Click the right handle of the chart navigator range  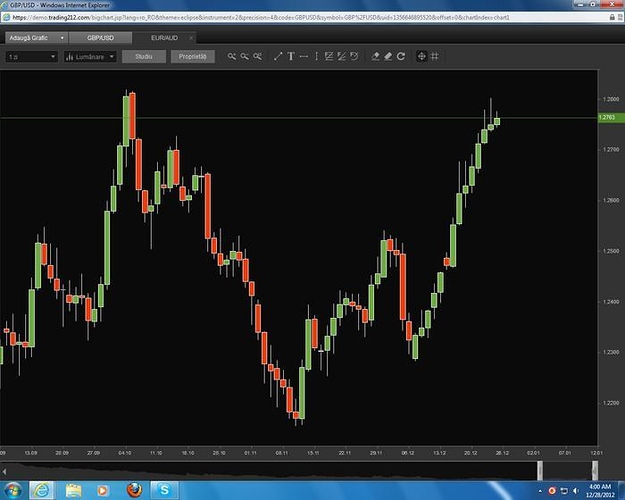pos(595,470)
